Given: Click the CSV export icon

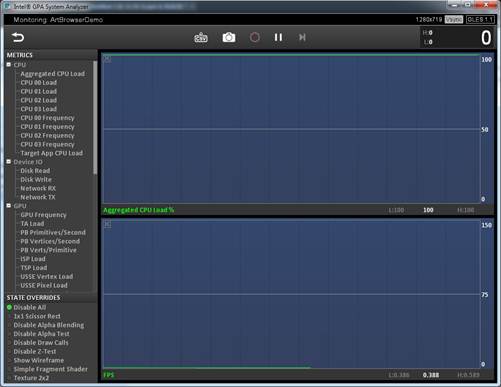Looking at the screenshot, I should tap(201, 37).
